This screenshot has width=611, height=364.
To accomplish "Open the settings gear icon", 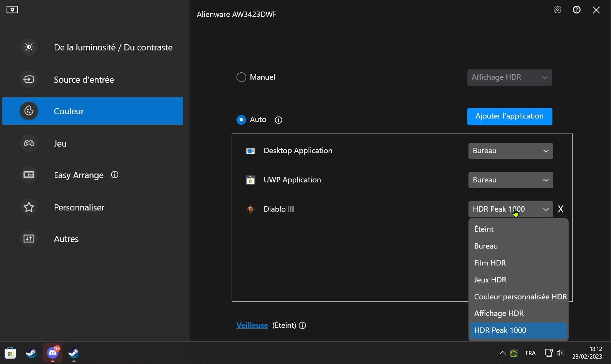I will (557, 10).
